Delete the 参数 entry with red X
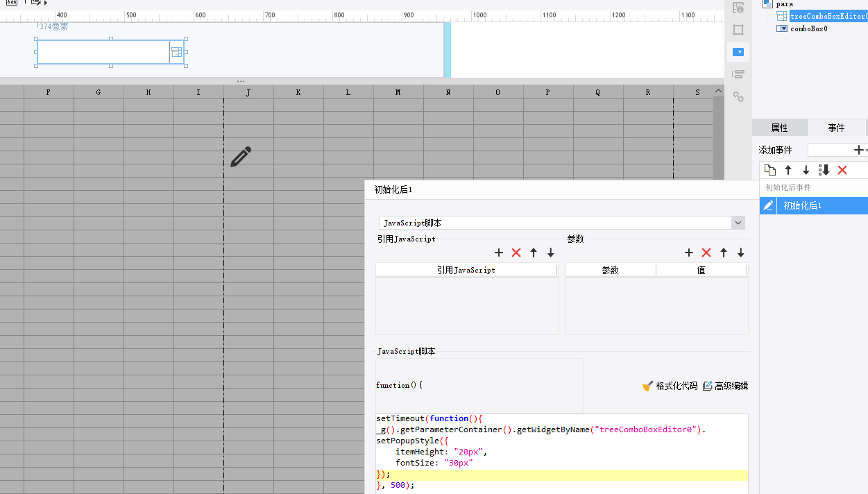This screenshot has width=868, height=494. point(706,253)
